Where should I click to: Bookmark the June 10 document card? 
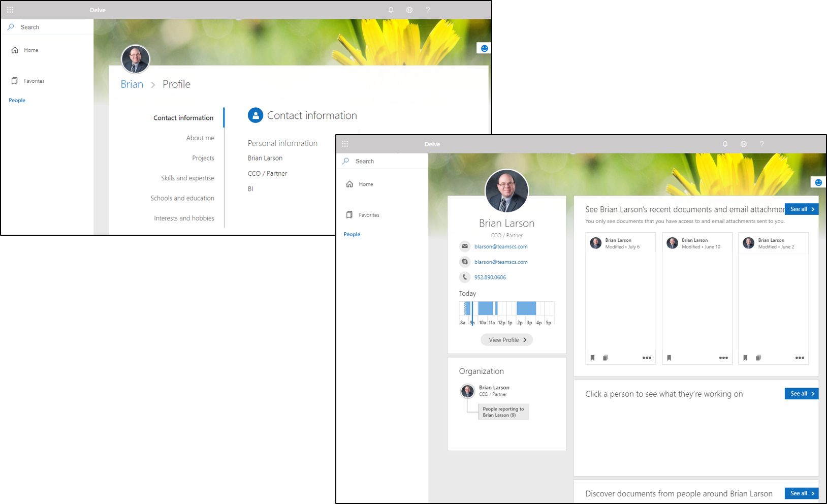pyautogui.click(x=669, y=358)
